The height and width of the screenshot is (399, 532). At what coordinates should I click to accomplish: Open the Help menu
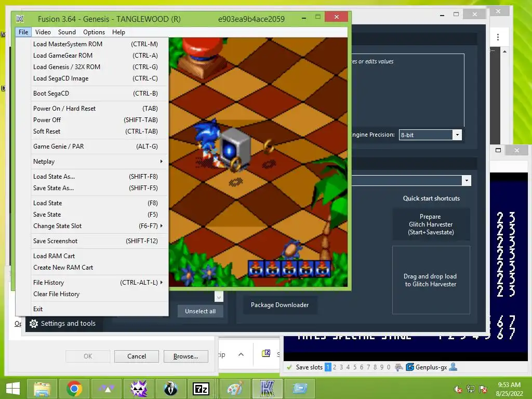[119, 32]
